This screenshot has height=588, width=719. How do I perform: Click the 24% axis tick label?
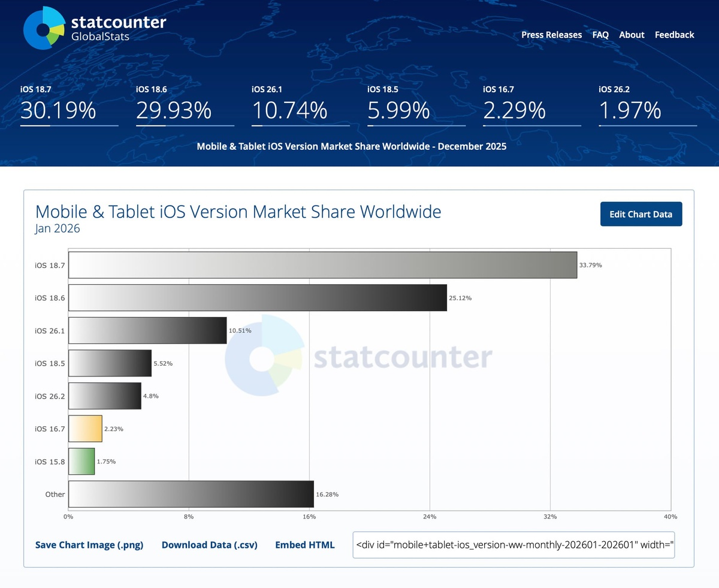(430, 517)
